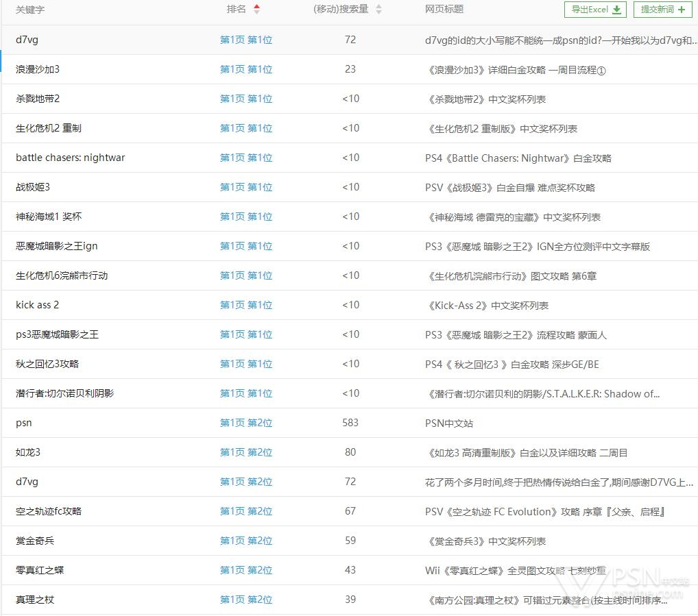
Task: Open ranking link for 生化危机6浣熊市行动
Action: (246, 275)
